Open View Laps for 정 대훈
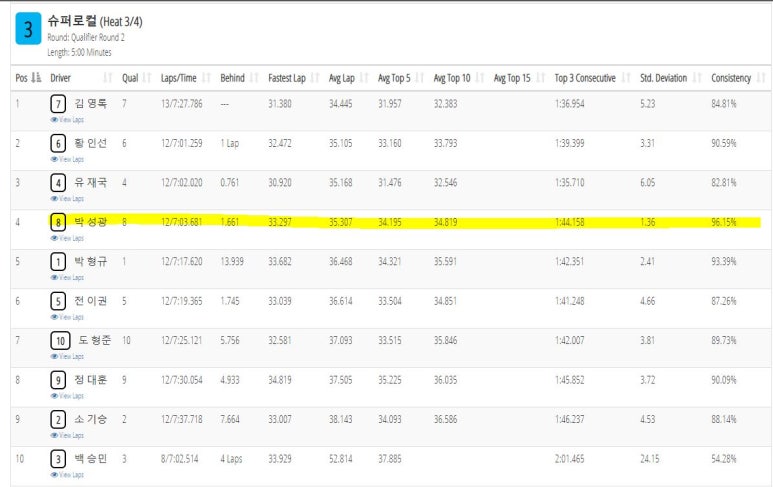 coord(67,396)
